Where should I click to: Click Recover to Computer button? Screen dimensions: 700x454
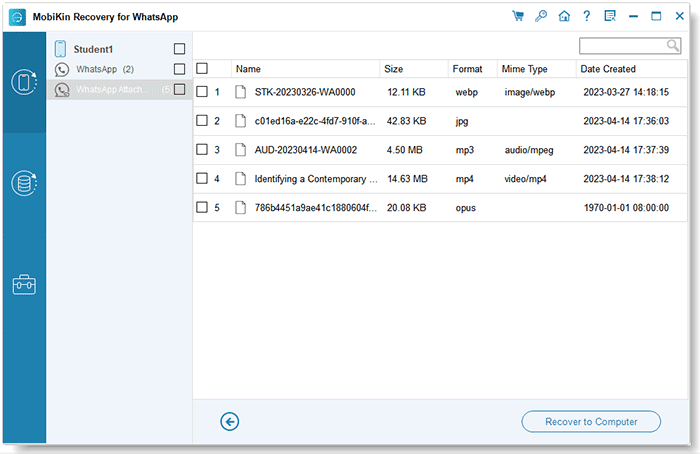pyautogui.click(x=591, y=421)
